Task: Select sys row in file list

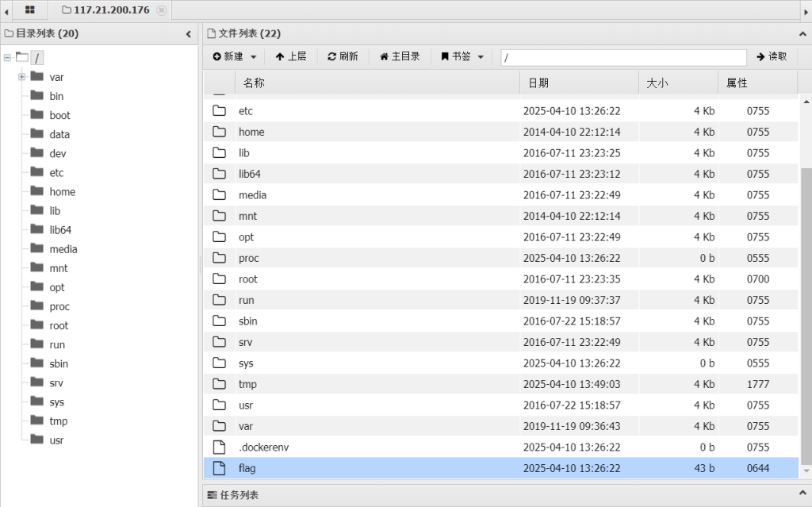Action: click(x=501, y=363)
